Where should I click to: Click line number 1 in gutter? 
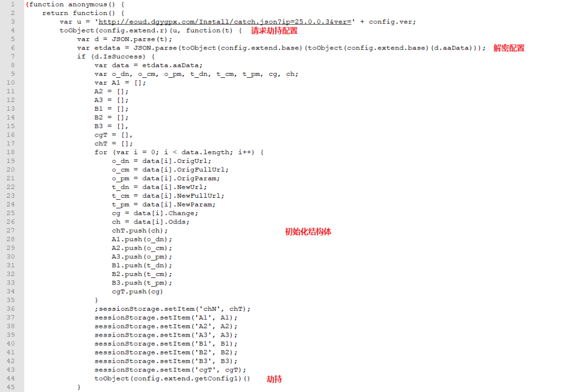12,4
